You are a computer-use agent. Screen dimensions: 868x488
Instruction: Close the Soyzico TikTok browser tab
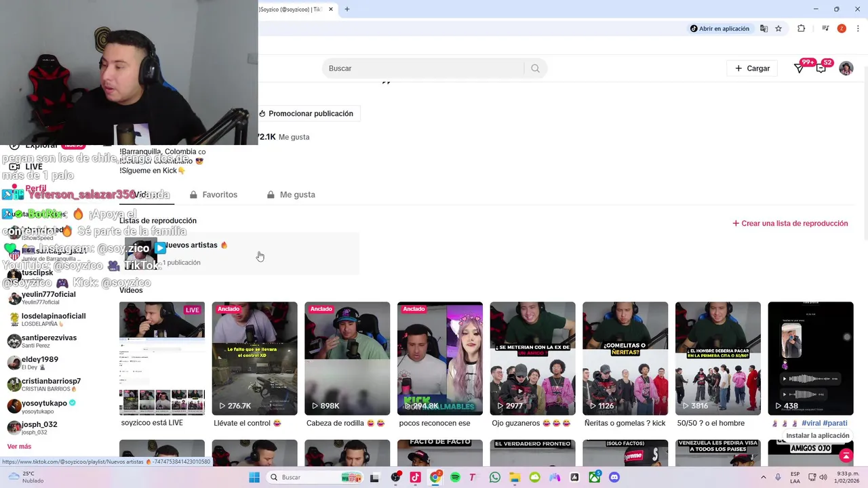point(331,9)
